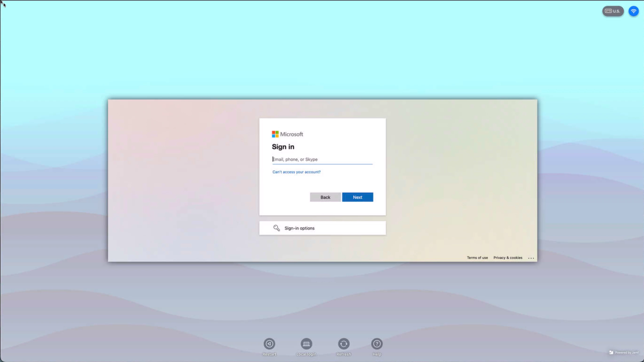Click the Sign-in options key icon

tap(276, 228)
